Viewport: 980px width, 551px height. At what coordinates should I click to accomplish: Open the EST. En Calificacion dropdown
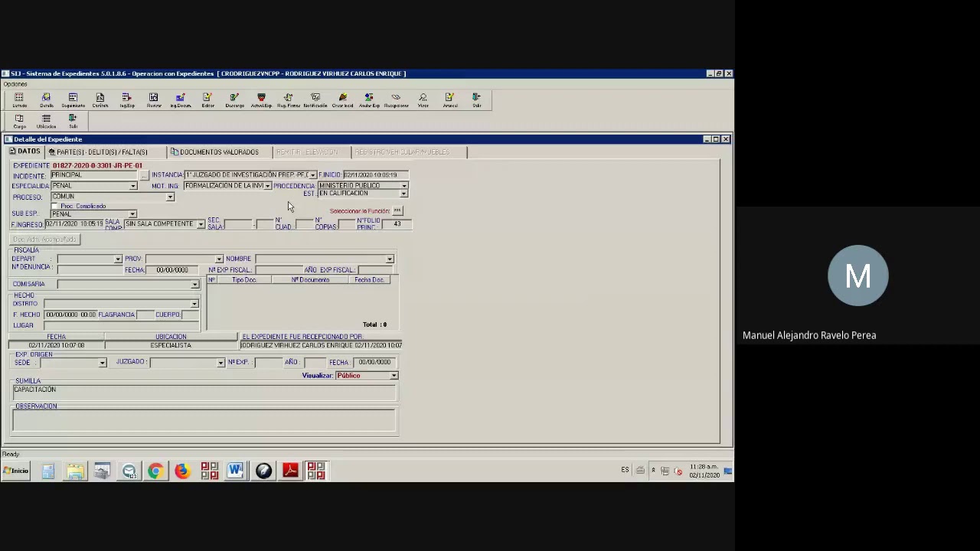pos(403,194)
